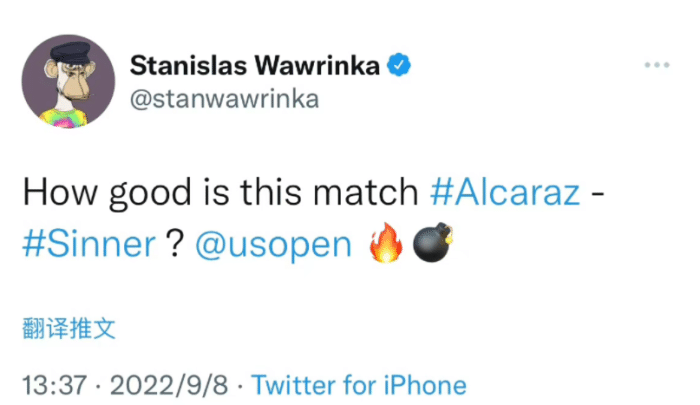Click the Stanislas Wawrinka display name
The height and width of the screenshot is (405, 700).
pos(254,67)
